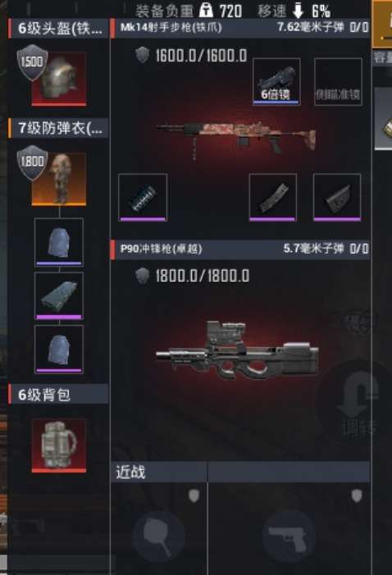Select the empty side sight slot
The image size is (392, 575).
tap(338, 81)
